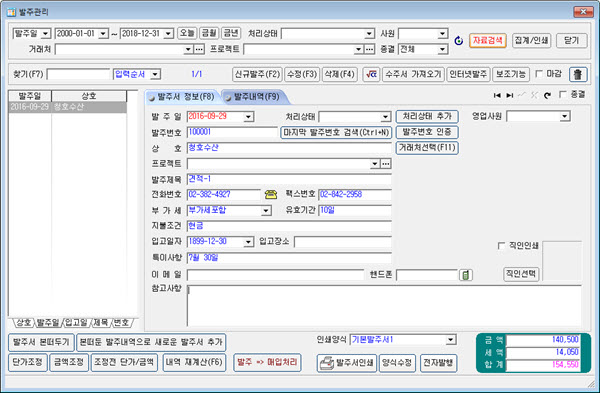
Task: Open the 부가세포함 dropdown
Action: pos(266,210)
